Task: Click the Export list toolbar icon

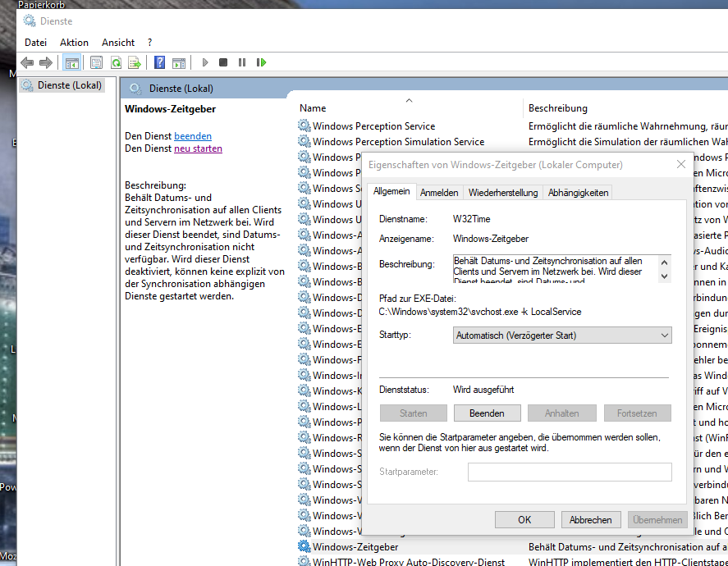Action: tap(134, 62)
